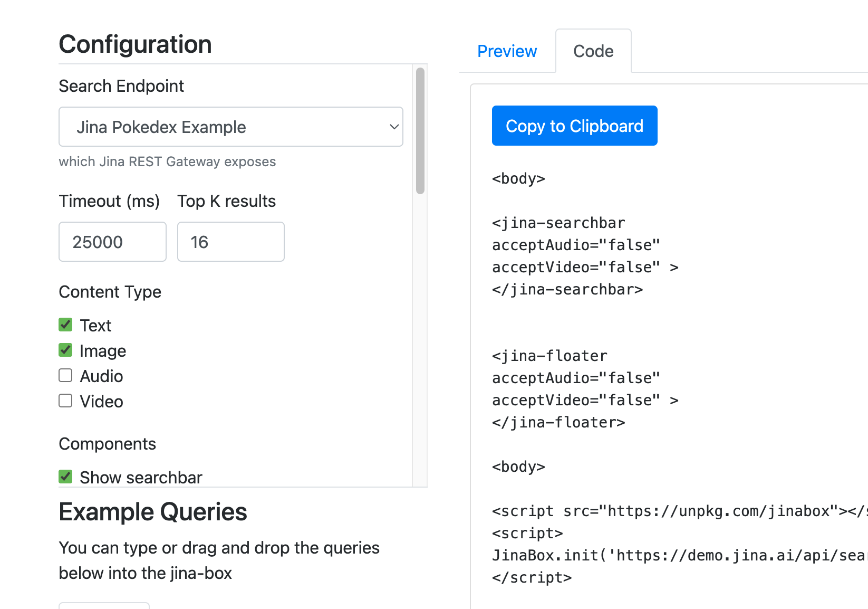Expand the endpoint selector chevron
The width and height of the screenshot is (868, 609).
click(393, 127)
